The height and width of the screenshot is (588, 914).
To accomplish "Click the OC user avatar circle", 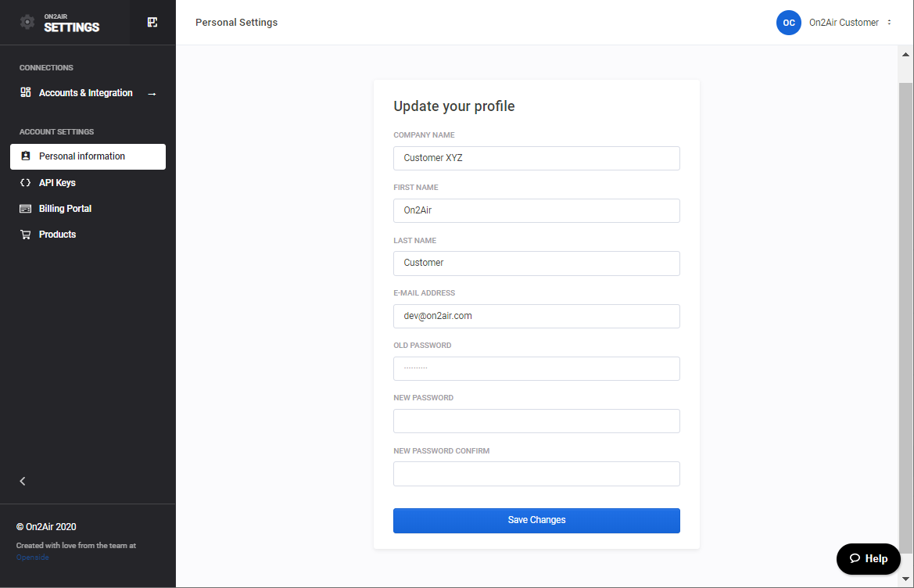I will tap(789, 23).
